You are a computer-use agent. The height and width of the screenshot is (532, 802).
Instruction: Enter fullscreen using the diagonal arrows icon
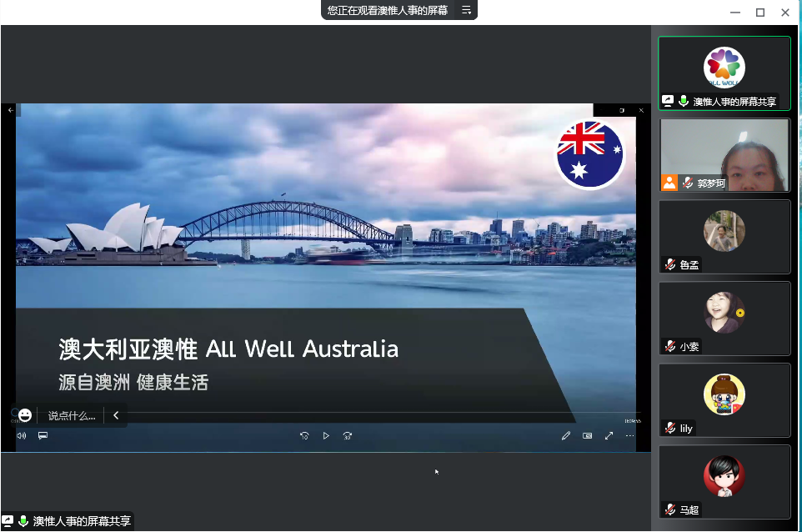tap(609, 435)
